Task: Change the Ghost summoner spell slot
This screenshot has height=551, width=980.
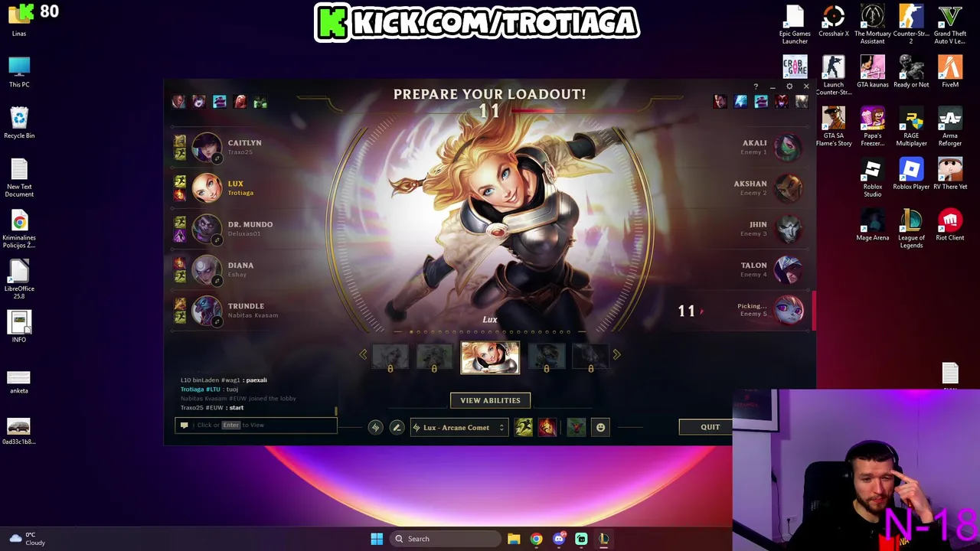Action: coord(524,427)
